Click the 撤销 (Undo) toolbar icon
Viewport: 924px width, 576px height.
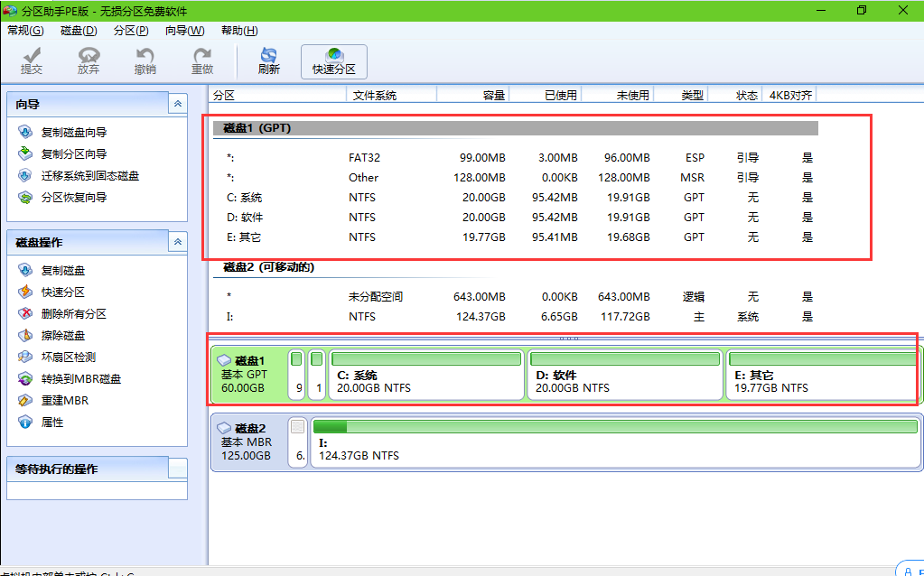pos(145,61)
